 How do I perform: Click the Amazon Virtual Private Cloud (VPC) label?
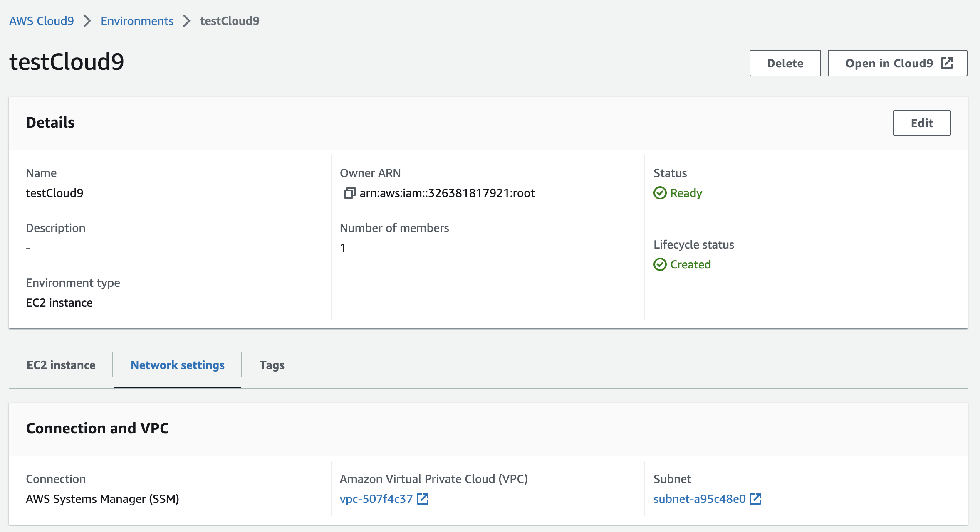pos(434,479)
